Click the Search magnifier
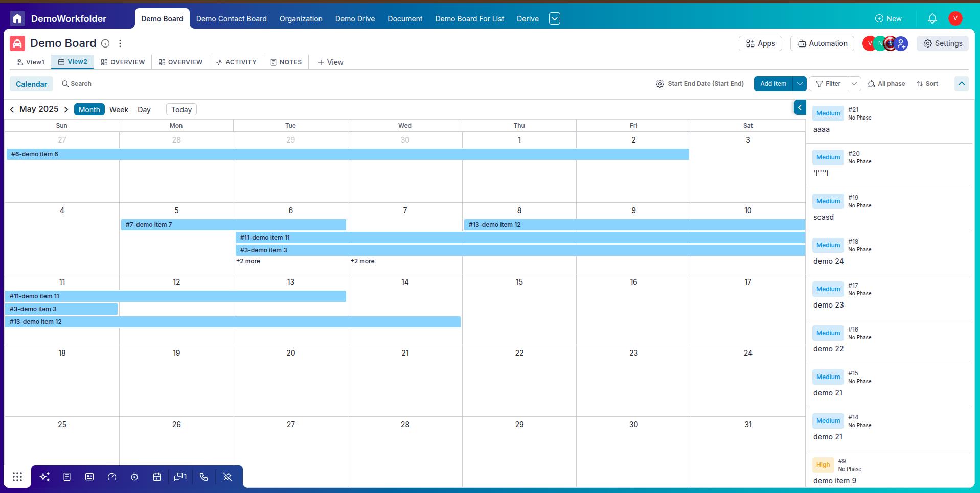 click(65, 84)
